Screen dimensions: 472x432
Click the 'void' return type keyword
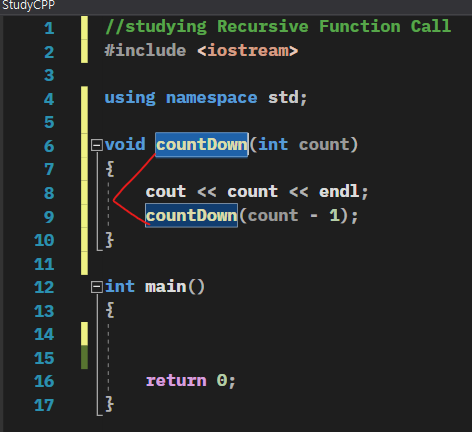[x=125, y=145]
